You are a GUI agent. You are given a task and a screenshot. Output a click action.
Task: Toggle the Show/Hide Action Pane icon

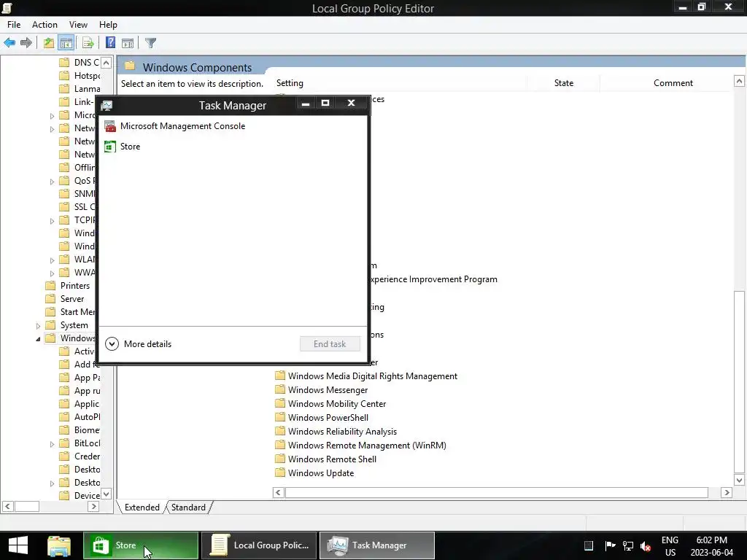[x=128, y=43]
